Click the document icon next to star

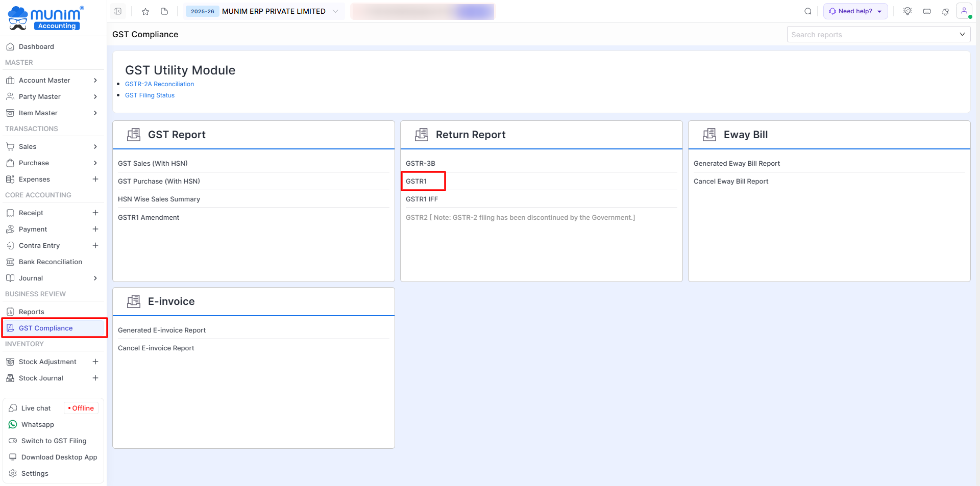click(164, 11)
